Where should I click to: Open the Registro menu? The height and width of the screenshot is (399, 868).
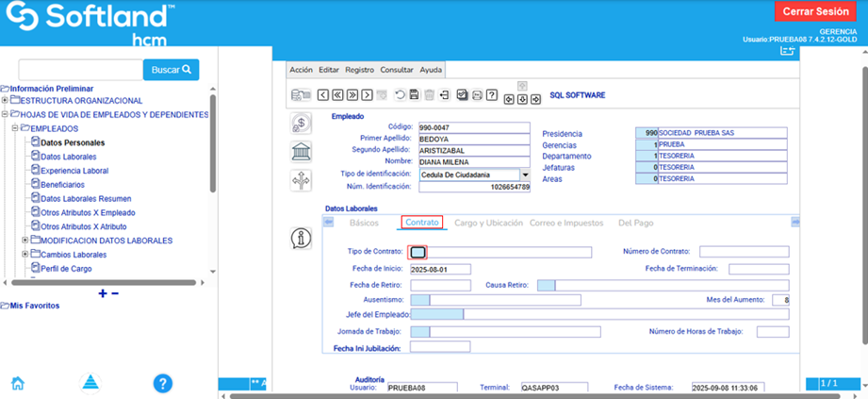click(x=359, y=70)
